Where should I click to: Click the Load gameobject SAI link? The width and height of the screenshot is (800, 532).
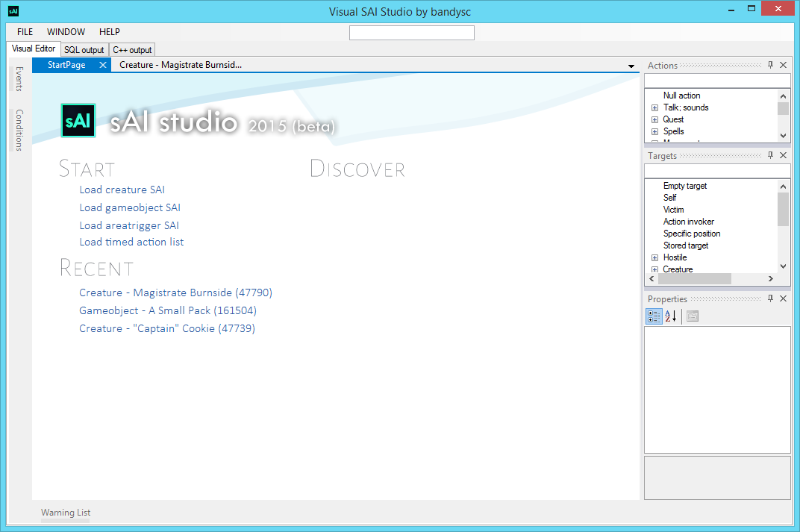point(130,207)
